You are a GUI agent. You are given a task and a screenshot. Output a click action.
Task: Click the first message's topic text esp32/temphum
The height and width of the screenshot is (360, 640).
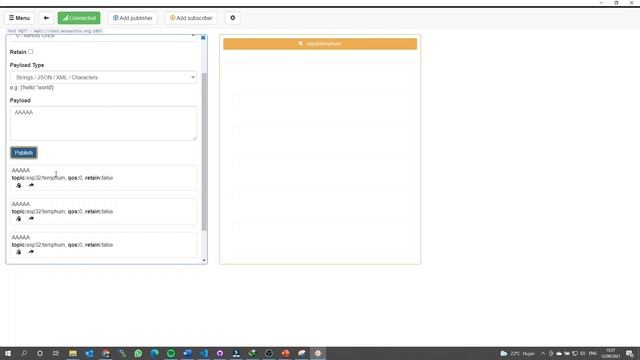coord(45,178)
